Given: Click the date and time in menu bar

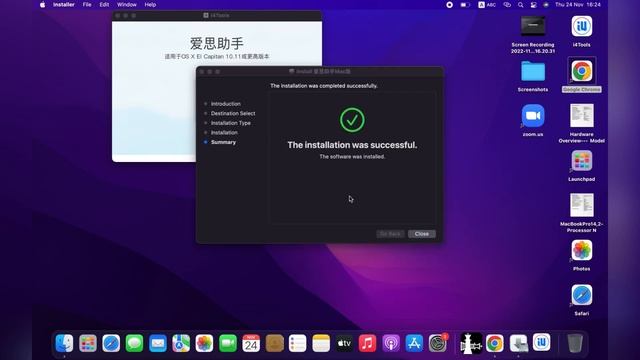Looking at the screenshot, I should (578, 5).
